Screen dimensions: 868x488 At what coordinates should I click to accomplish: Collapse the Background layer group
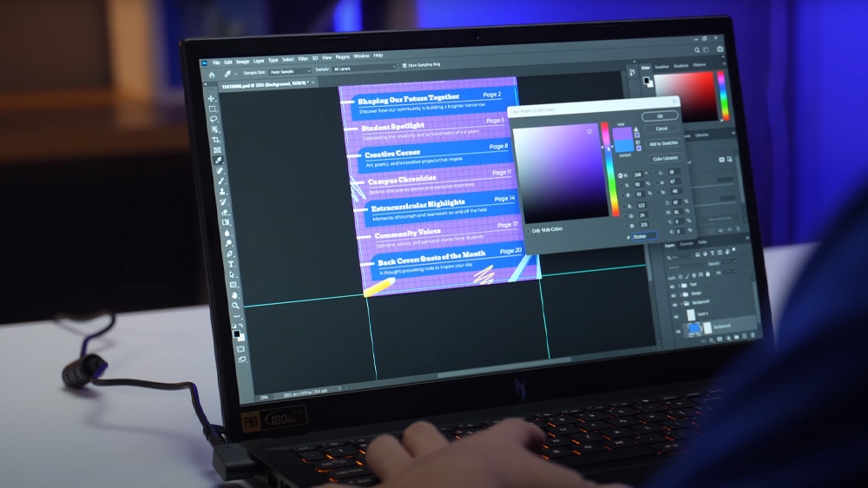[682, 305]
